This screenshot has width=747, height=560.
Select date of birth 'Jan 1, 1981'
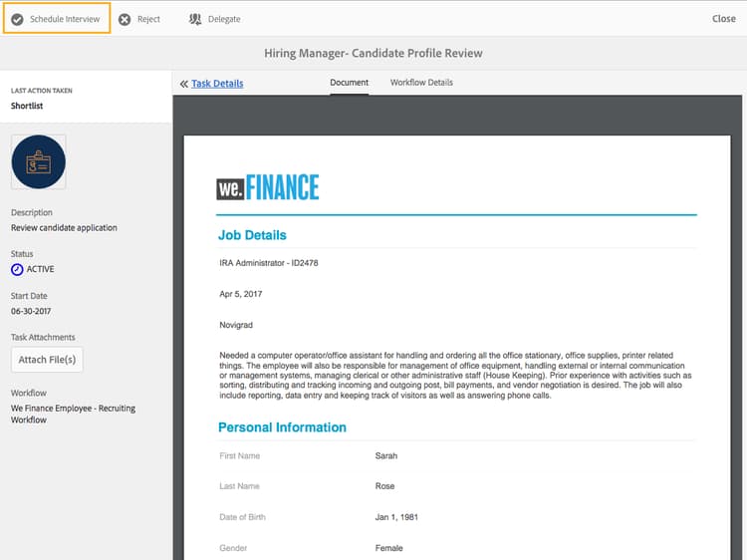[396, 517]
